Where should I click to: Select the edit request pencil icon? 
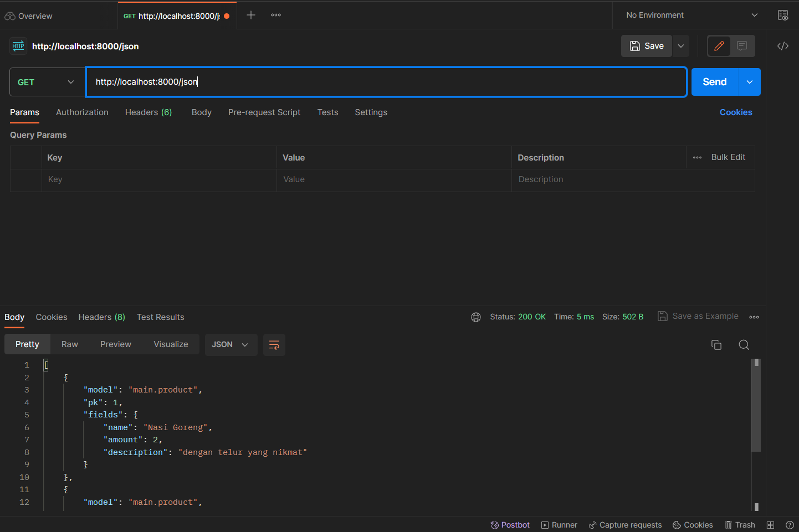719,46
